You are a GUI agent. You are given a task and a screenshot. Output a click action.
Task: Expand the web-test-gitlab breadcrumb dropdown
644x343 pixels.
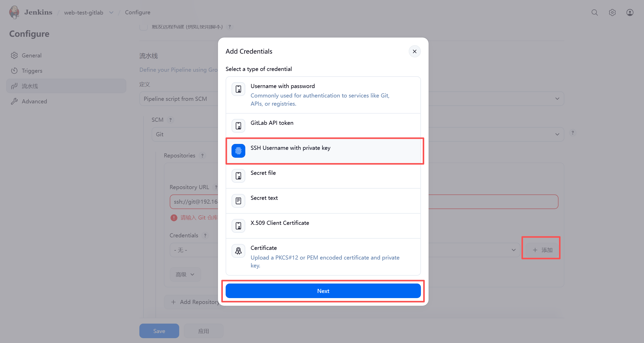pyautogui.click(x=111, y=13)
